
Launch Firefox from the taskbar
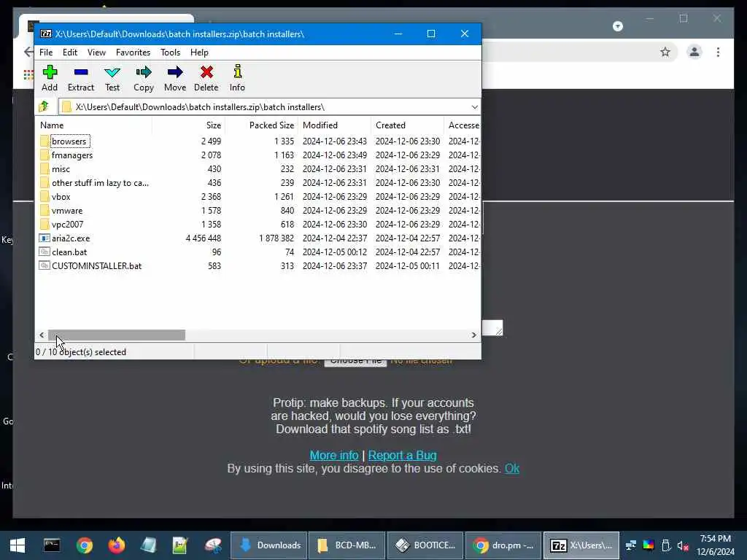coord(116,545)
